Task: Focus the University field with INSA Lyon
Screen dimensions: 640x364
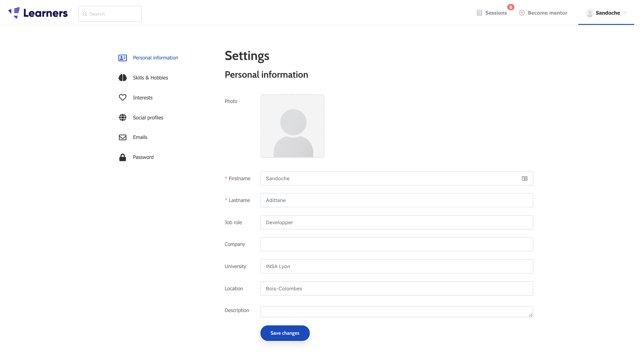Action: pyautogui.click(x=397, y=266)
